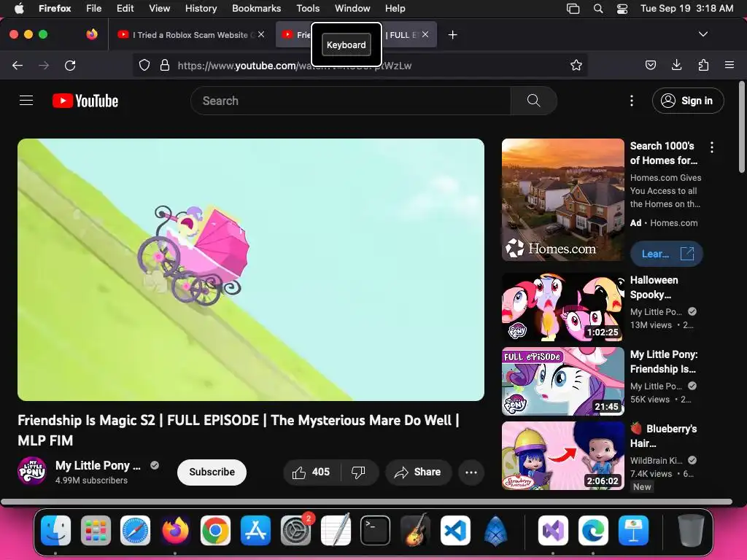The height and width of the screenshot is (560, 747).
Task: Click into the YouTube search field
Action: 351,101
